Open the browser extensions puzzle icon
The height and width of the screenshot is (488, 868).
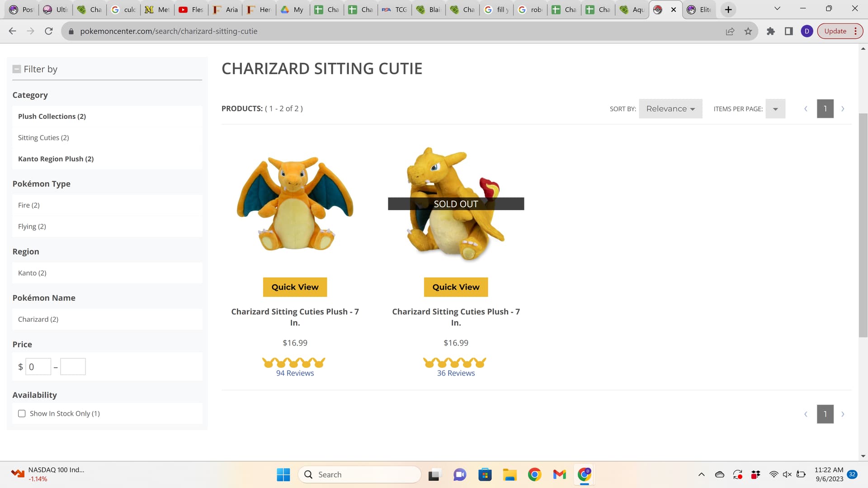tap(771, 31)
